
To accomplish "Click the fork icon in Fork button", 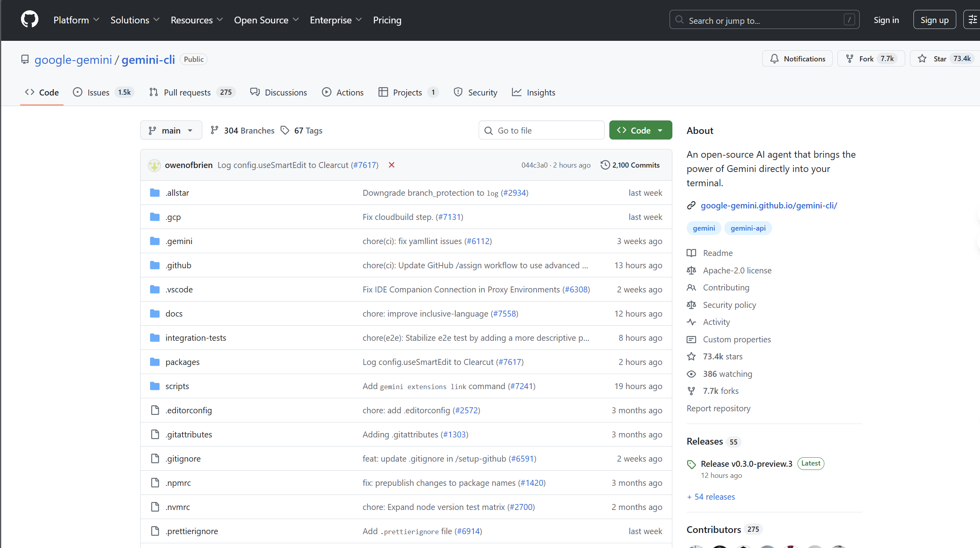I will (849, 59).
